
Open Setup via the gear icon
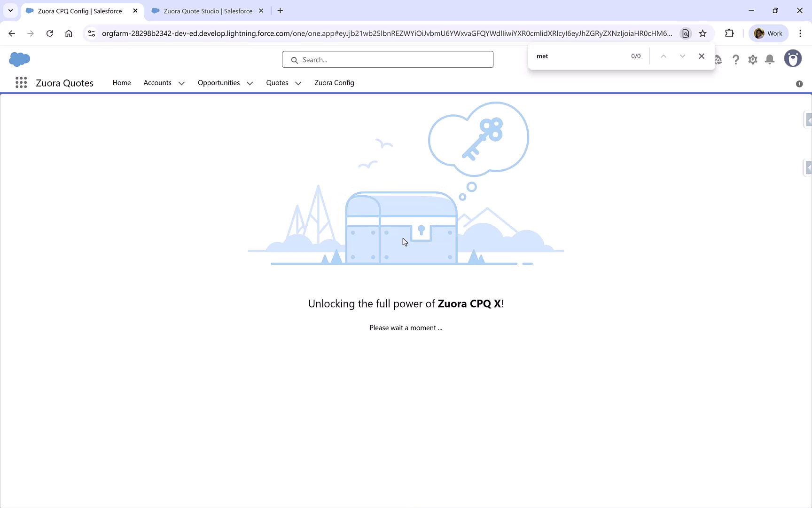752,60
